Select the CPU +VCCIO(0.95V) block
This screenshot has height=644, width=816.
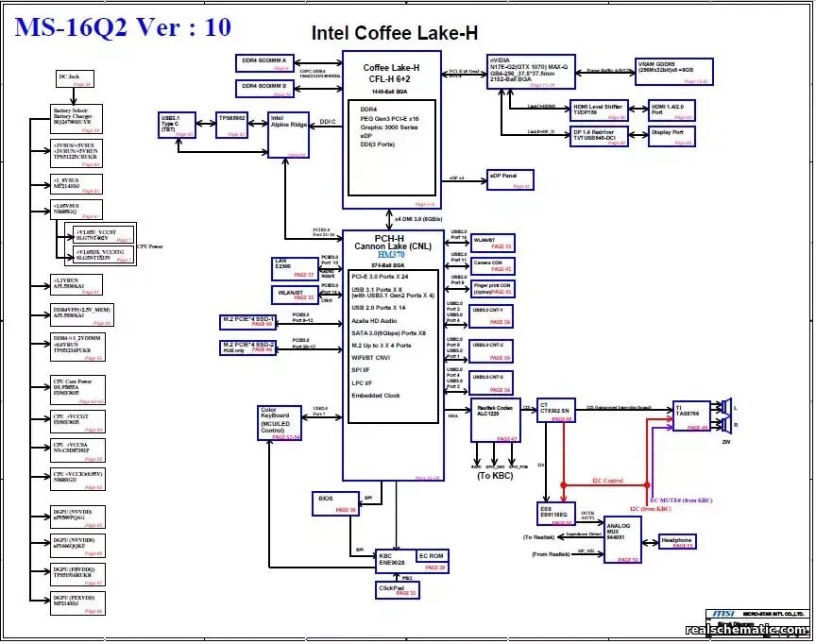[78, 480]
